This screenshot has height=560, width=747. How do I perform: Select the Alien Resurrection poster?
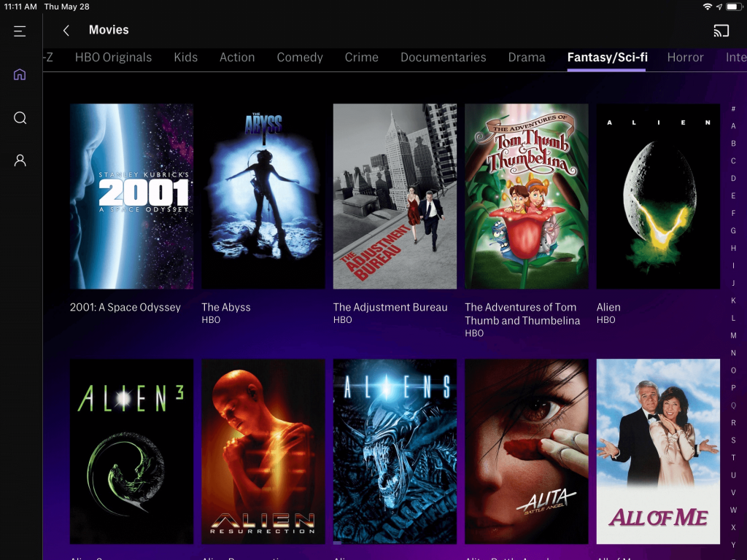pos(263,451)
